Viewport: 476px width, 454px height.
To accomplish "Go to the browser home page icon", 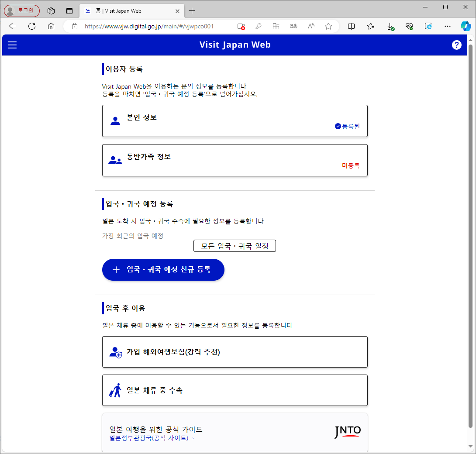I will [51, 26].
